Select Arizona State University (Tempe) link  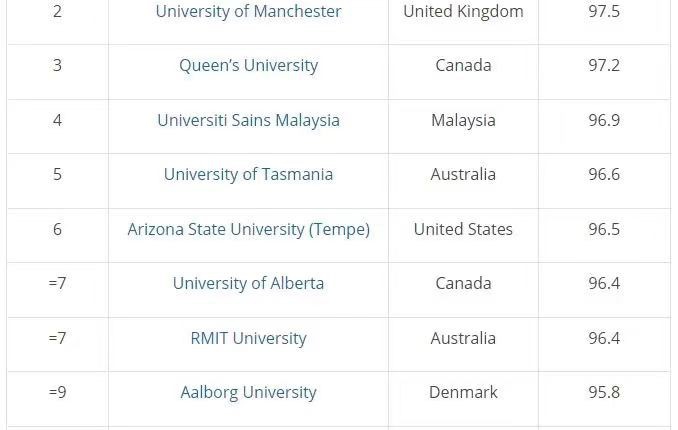(248, 229)
